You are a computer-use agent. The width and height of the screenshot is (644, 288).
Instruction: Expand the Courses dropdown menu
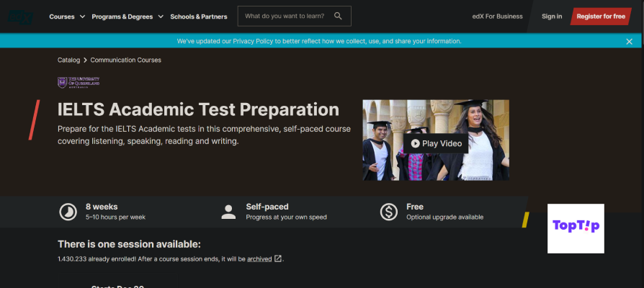click(67, 17)
